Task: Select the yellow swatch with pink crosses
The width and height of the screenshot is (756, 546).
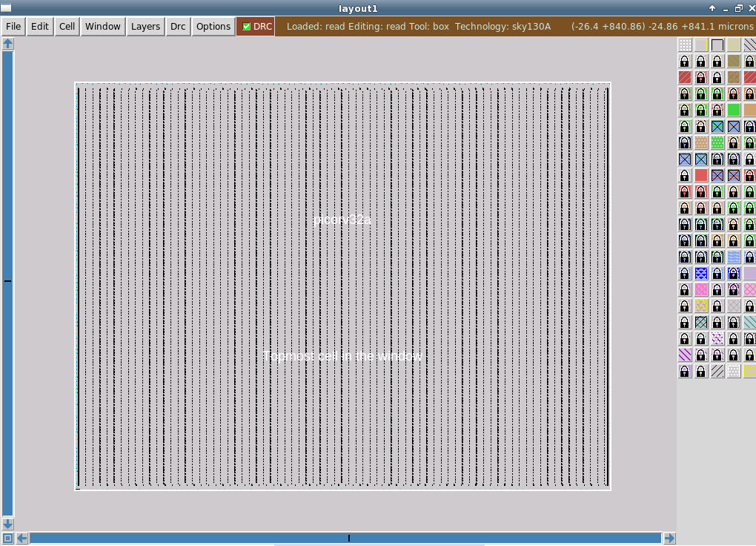Action: (701, 306)
